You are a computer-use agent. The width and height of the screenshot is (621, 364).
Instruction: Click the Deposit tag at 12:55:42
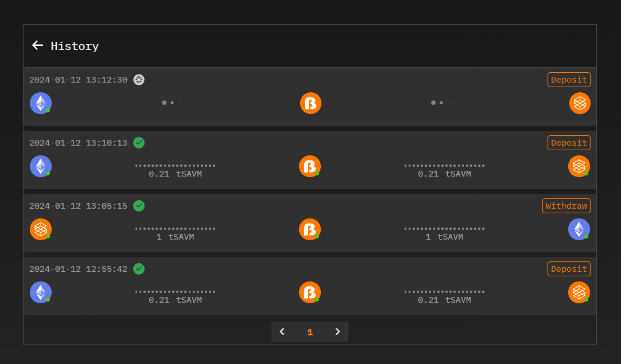pos(569,269)
